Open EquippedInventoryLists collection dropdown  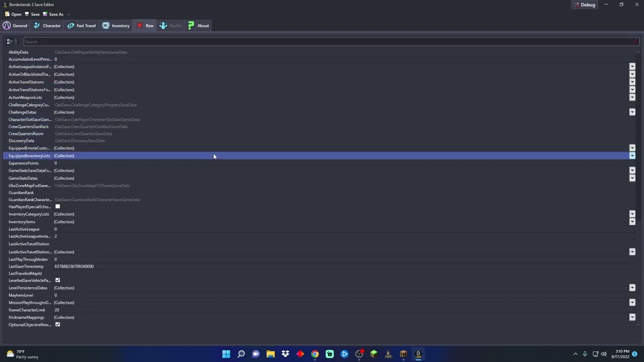[x=632, y=156]
